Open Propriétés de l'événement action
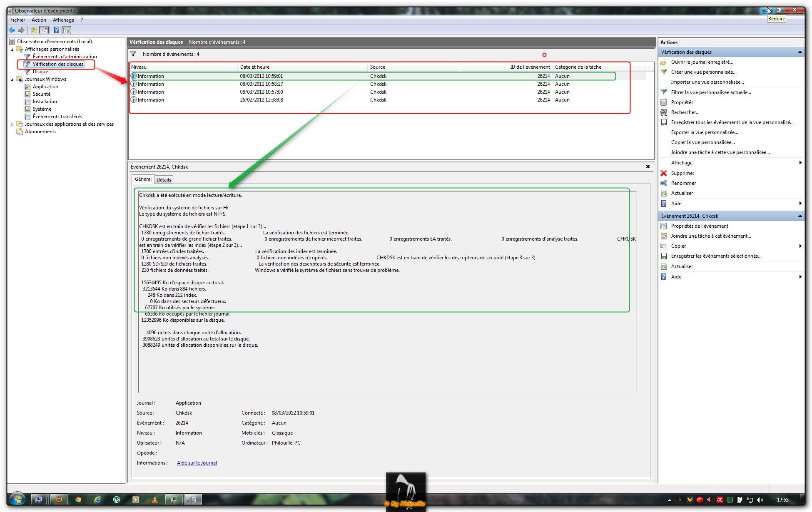The image size is (812, 512). tap(699, 226)
